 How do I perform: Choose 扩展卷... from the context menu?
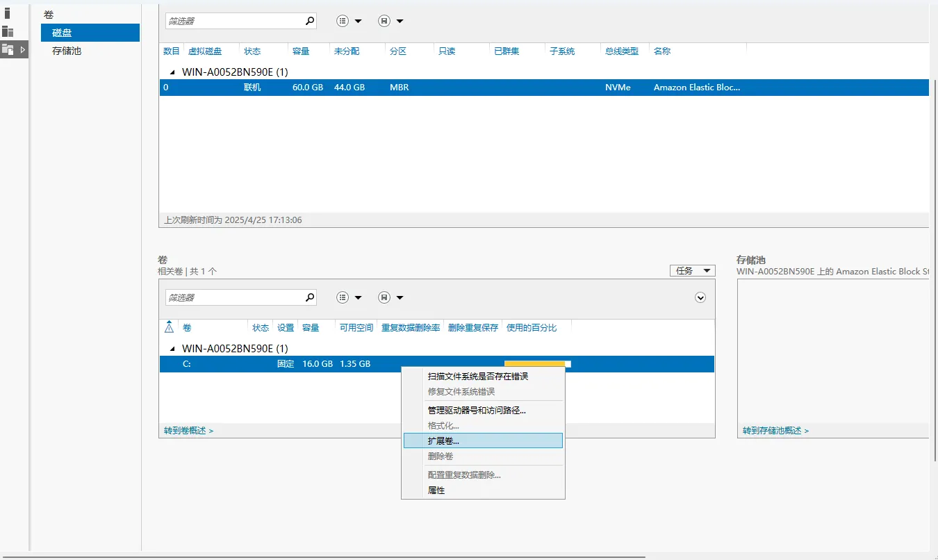point(443,440)
